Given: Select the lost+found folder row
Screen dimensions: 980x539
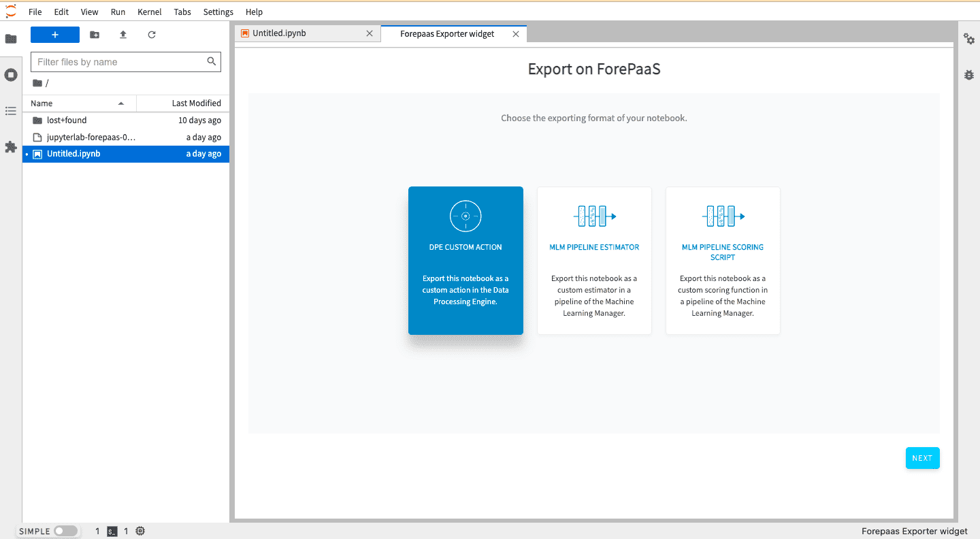Looking at the screenshot, I should [x=126, y=120].
